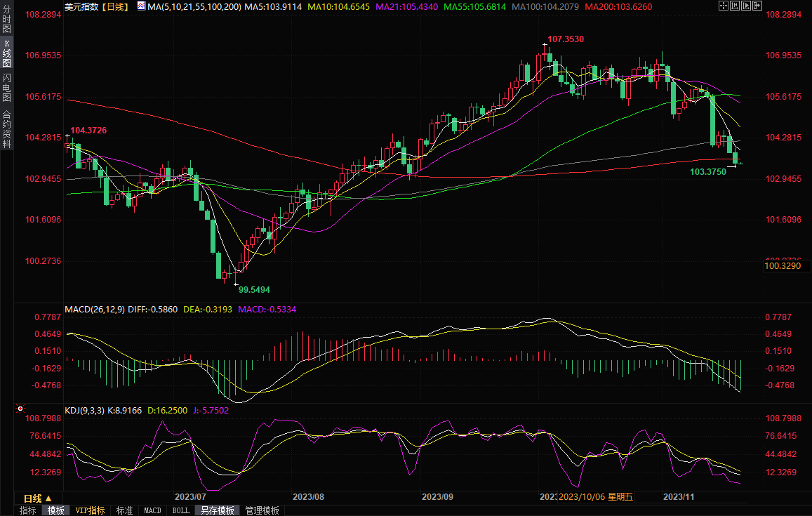Click the VIP指标 button
This screenshot has width=812, height=516.
click(x=90, y=510)
